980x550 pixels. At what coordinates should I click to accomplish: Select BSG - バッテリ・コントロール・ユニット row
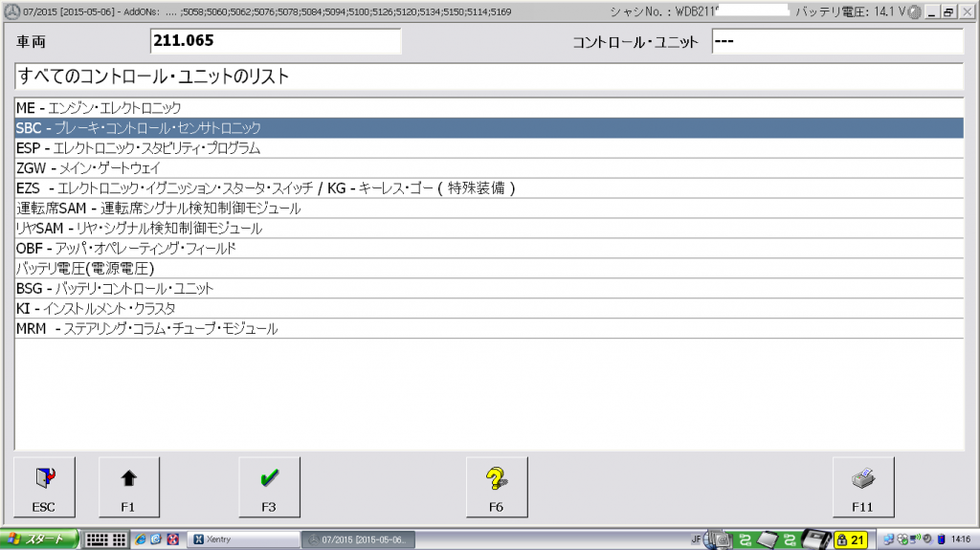click(x=489, y=288)
